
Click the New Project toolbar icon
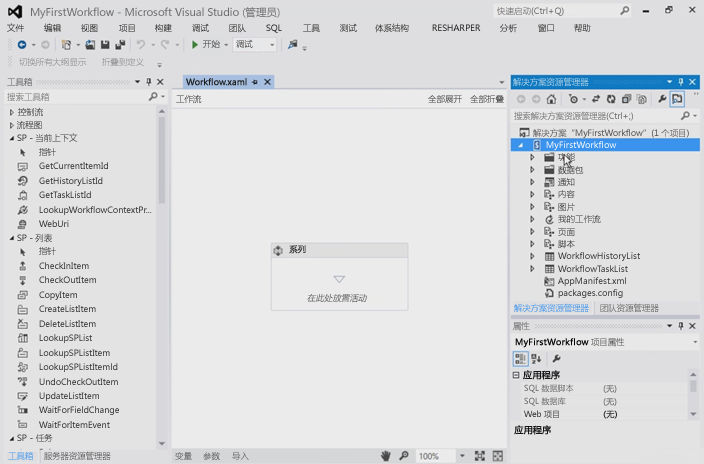pos(66,44)
